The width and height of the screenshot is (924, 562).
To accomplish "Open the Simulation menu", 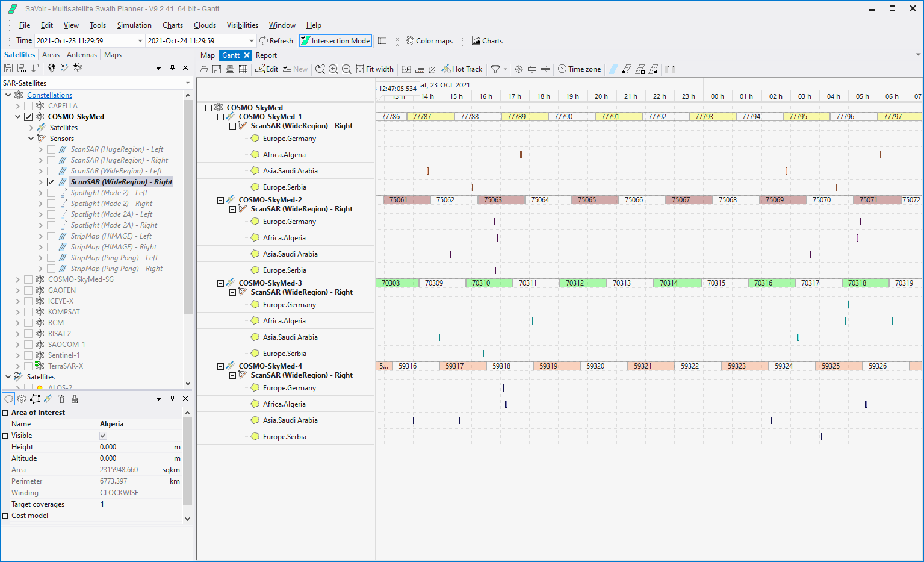I will click(x=134, y=25).
